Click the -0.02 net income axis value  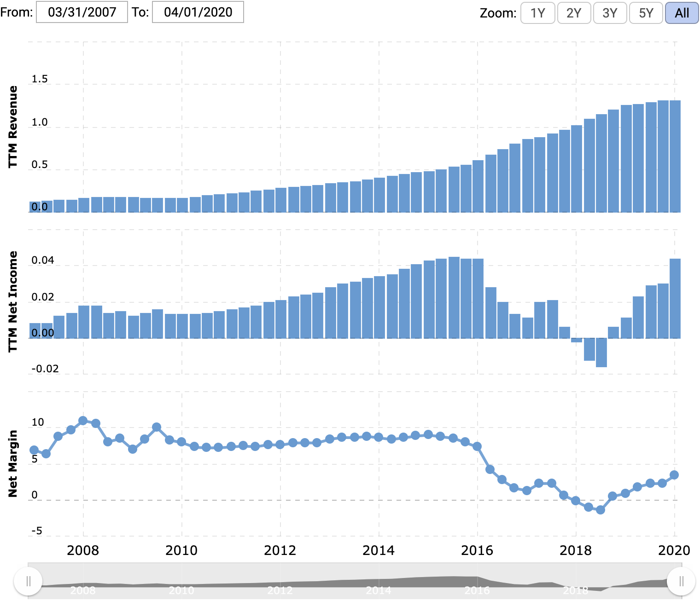click(x=45, y=369)
